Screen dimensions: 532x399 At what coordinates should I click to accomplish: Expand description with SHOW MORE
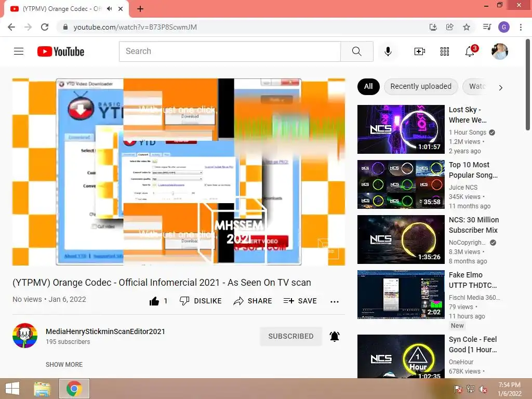click(64, 364)
